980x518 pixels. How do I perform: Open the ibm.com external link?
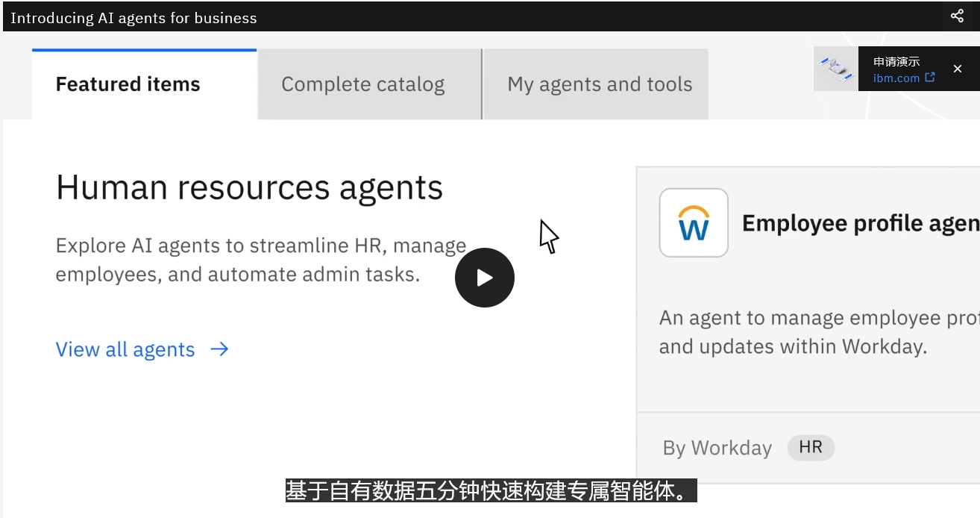(x=904, y=78)
